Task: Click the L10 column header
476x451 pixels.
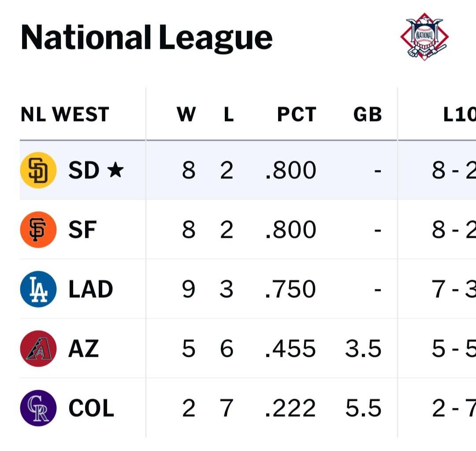Action: click(459, 115)
